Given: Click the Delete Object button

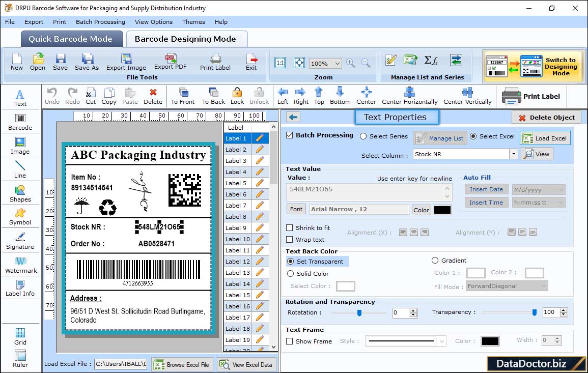Looking at the screenshot, I should 546,118.
